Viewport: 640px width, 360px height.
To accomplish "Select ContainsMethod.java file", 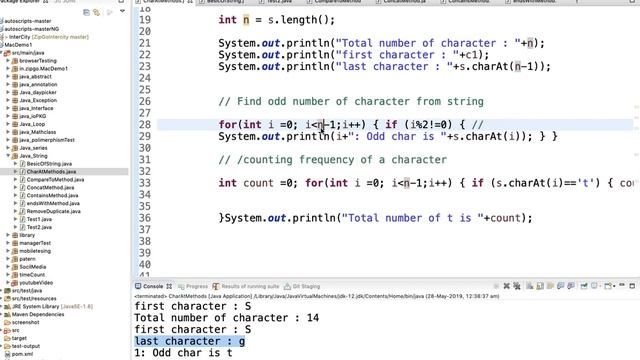I will click(52, 195).
